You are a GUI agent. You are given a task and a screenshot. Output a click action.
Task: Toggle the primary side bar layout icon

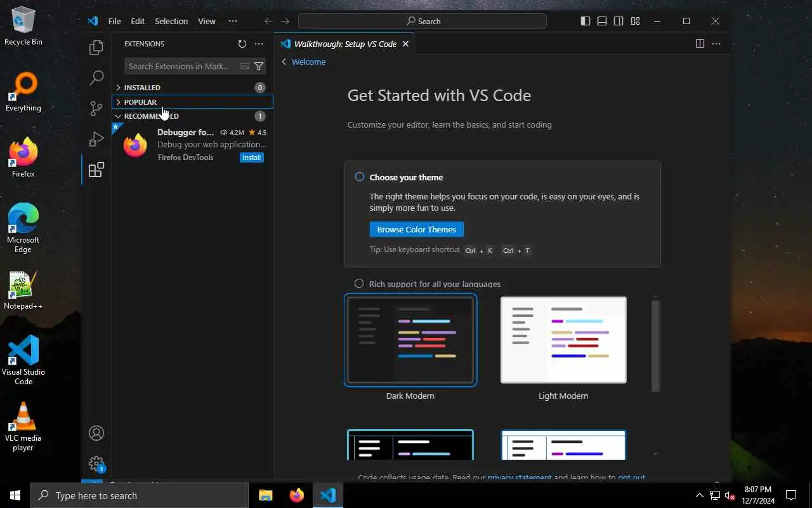click(x=586, y=21)
